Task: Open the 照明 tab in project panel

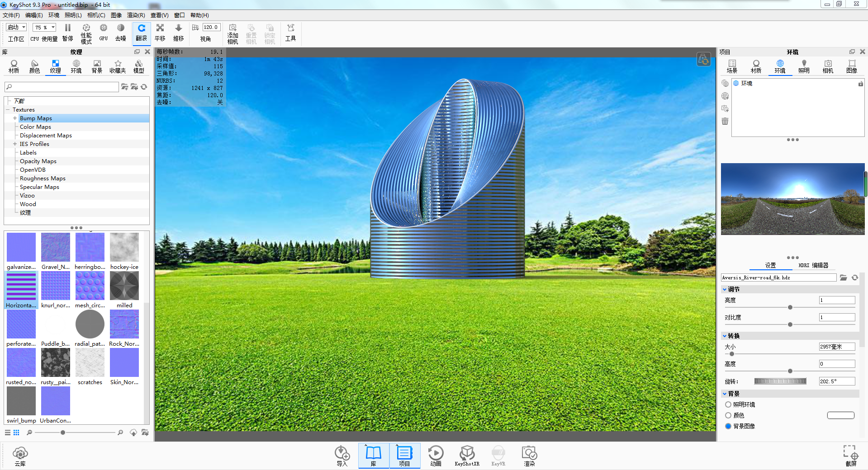Action: (x=804, y=66)
